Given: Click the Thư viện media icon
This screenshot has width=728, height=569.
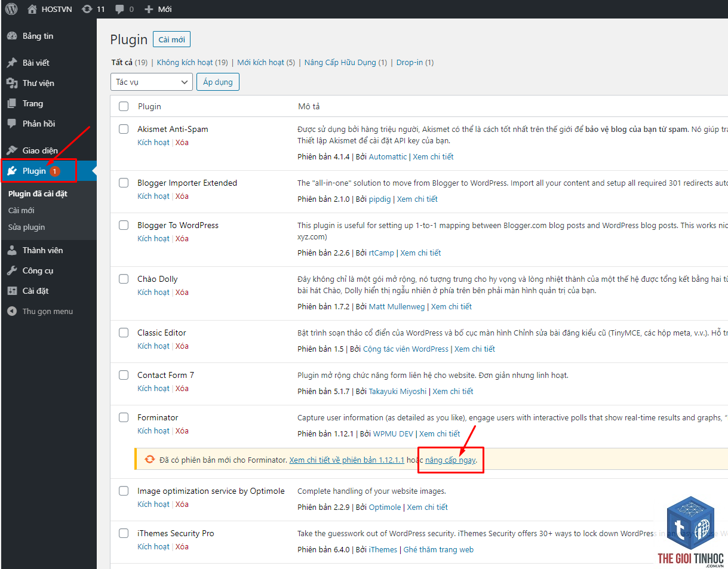Looking at the screenshot, I should click(x=12, y=83).
